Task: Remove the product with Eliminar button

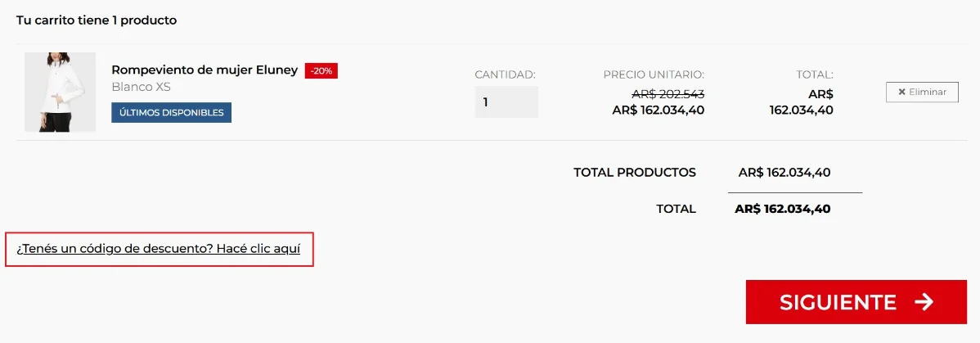Action: tap(922, 93)
